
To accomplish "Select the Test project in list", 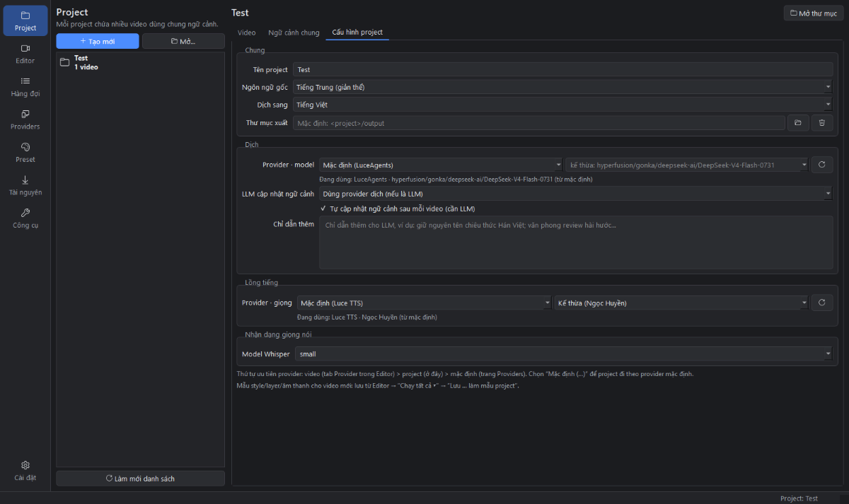I will pyautogui.click(x=140, y=62).
